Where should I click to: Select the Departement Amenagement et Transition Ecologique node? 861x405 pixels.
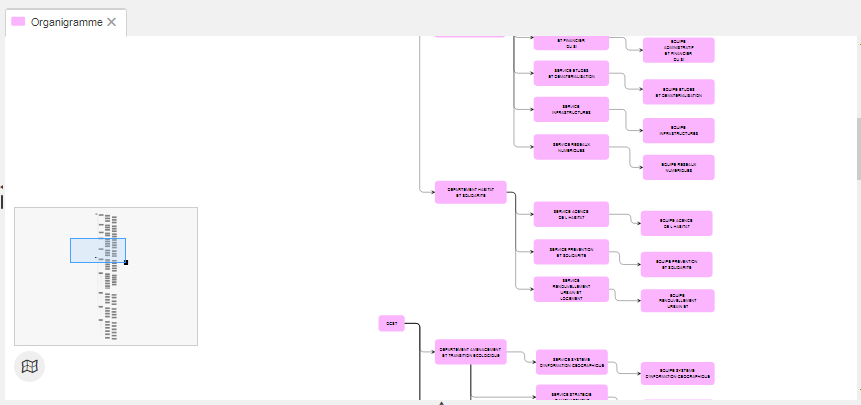[470, 352]
